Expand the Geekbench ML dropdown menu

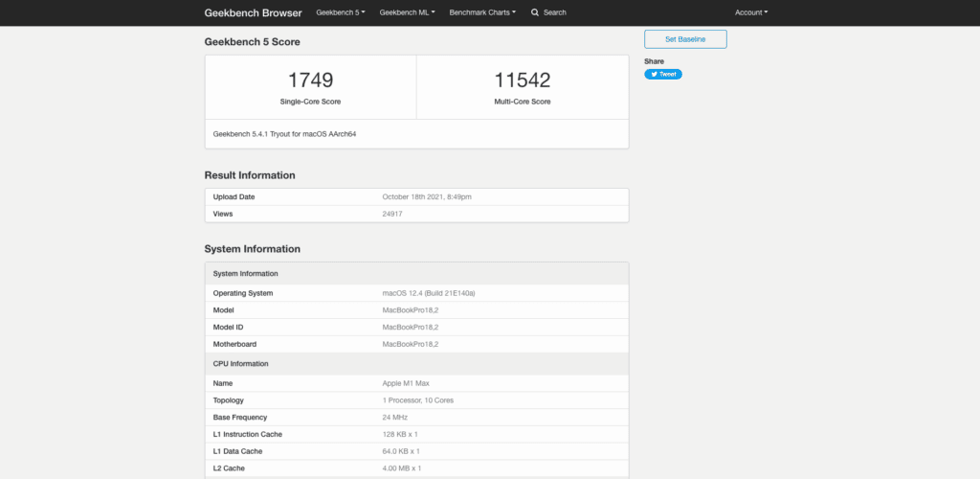408,12
